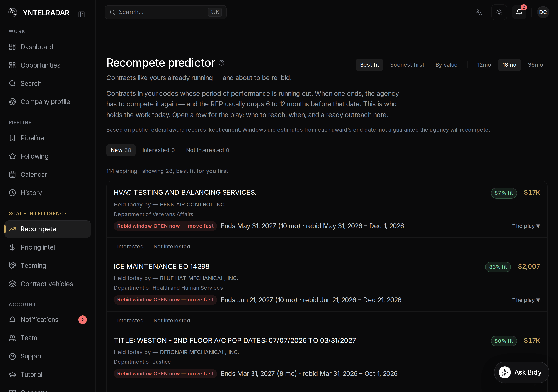This screenshot has width=558, height=392.
Task: Click Department of Health and Human Services text
Action: (168, 288)
